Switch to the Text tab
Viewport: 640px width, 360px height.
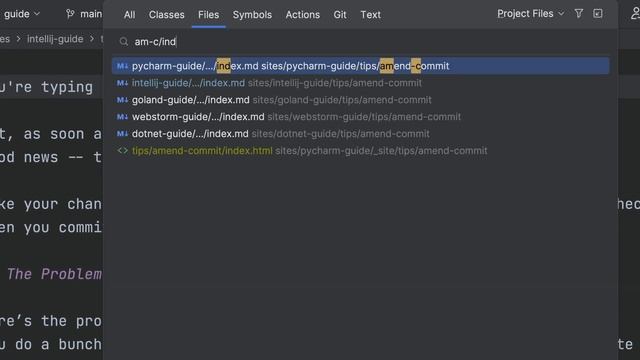(370, 15)
